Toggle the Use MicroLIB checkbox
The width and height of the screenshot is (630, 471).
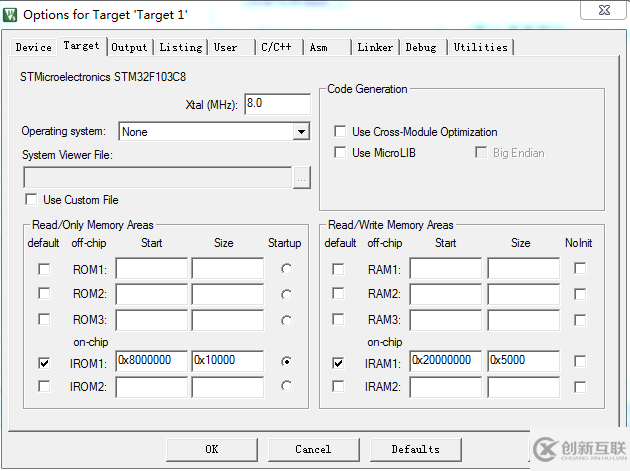click(x=340, y=152)
